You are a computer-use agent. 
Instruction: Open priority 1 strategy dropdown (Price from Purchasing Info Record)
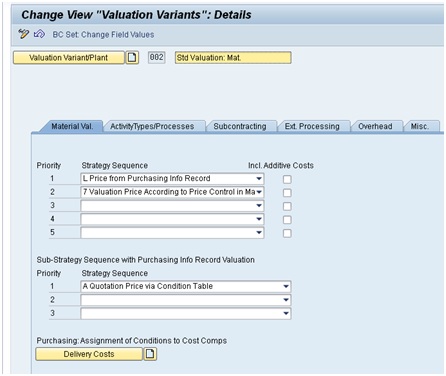click(172, 178)
